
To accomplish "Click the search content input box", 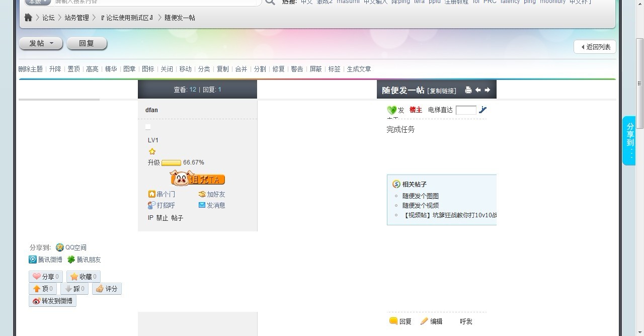I will [157, 2].
